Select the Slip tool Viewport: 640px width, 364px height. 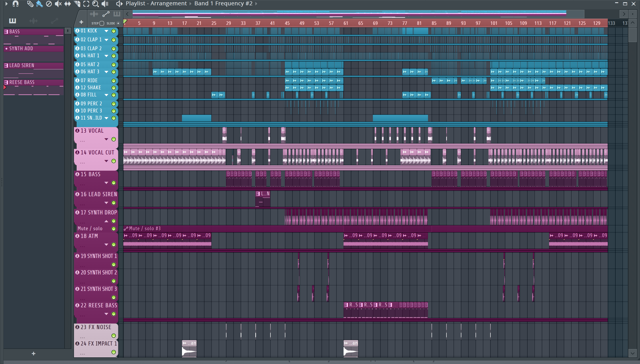(68, 4)
